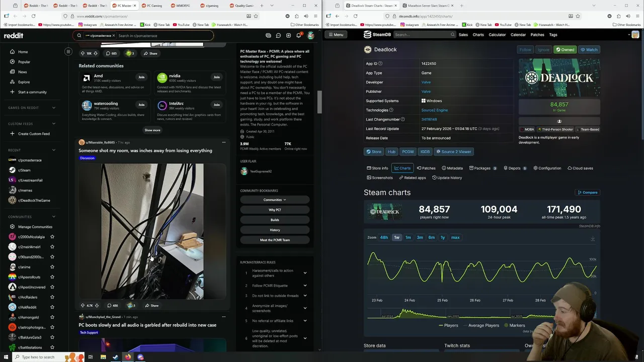The height and width of the screenshot is (362, 644).
Task: Open comments of post with 486 comments
Action: coord(112,305)
